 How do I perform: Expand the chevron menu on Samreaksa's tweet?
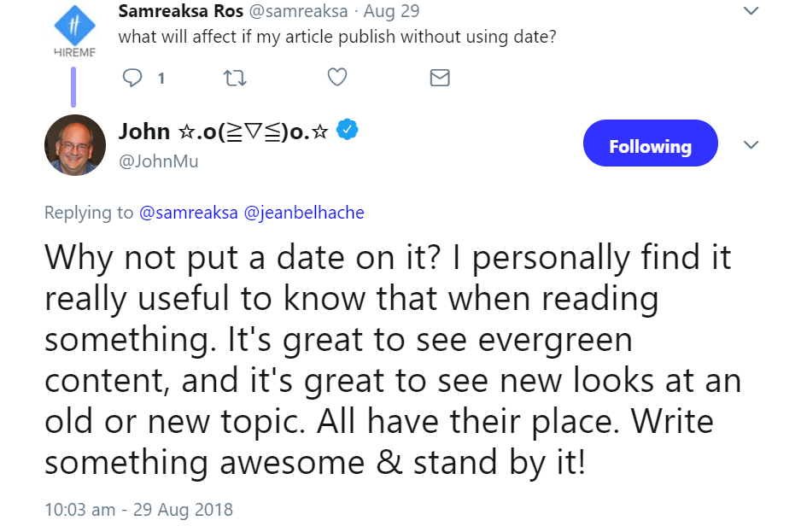pos(751,12)
